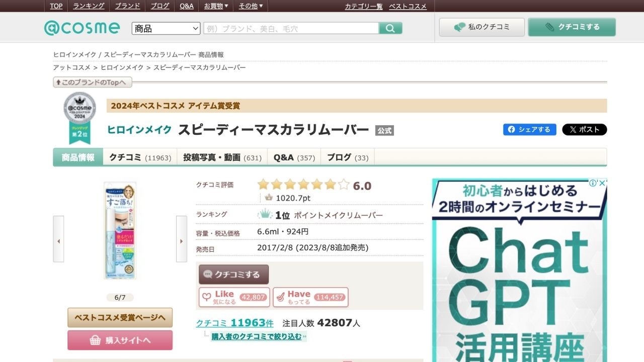Open ベストコスメ受賞ページへ button
The height and width of the screenshot is (362, 644).
point(120,318)
